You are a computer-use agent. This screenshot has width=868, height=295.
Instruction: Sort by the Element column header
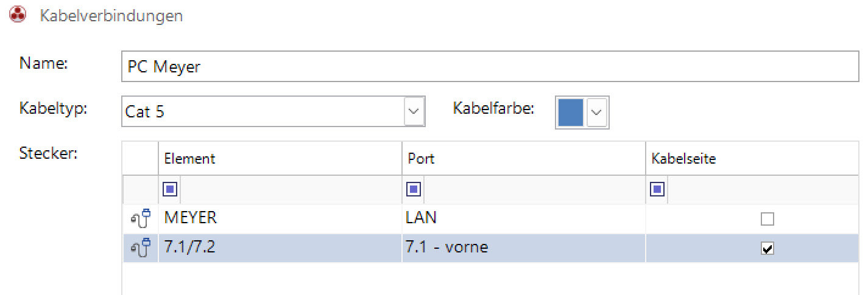280,159
